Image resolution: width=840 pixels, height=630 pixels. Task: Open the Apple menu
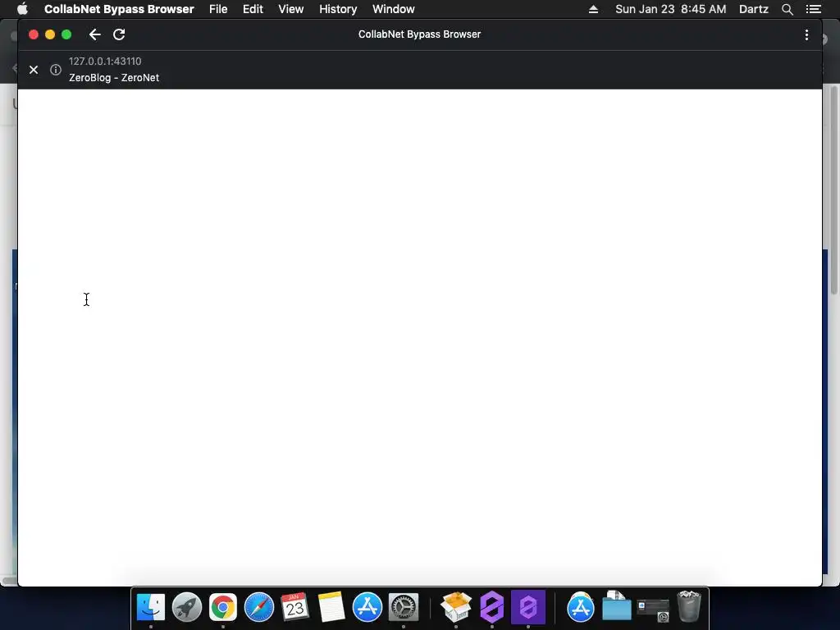[x=22, y=8]
